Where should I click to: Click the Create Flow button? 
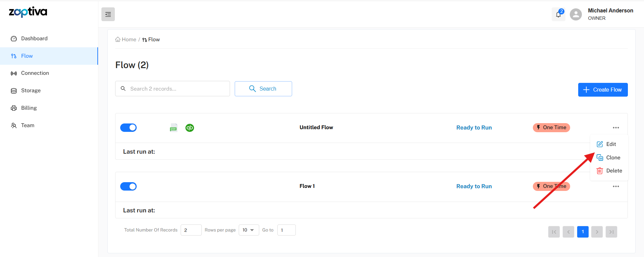[x=602, y=90]
